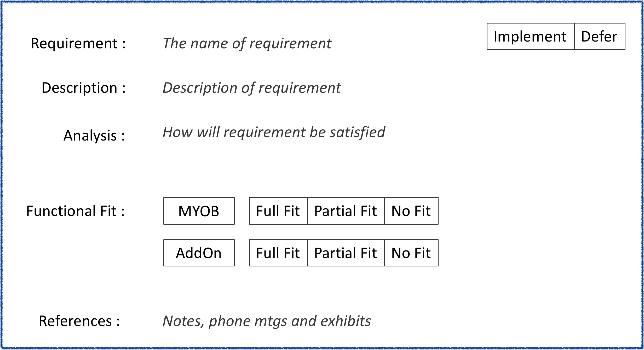
Task: Click the name of requirement field
Action: point(247,43)
